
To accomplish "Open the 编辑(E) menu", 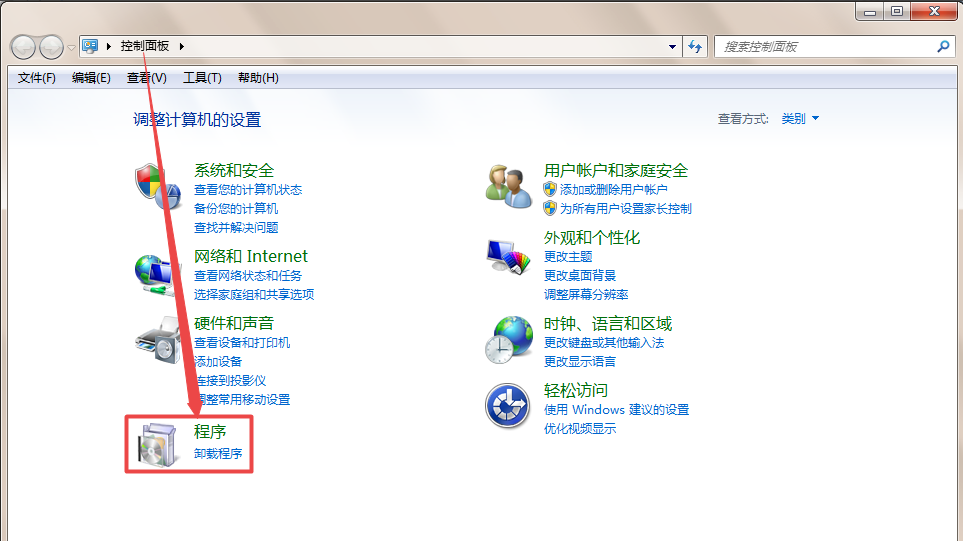I will pyautogui.click(x=91, y=78).
